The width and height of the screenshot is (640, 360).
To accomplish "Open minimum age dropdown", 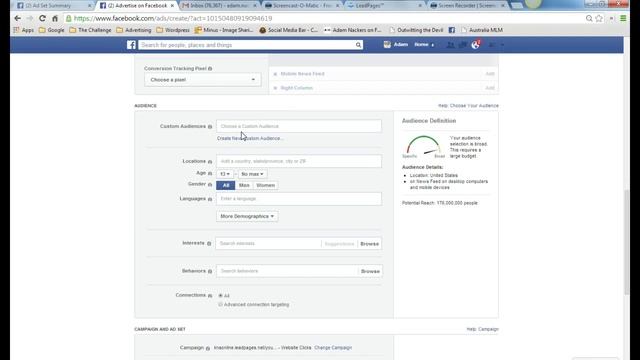I will point(224,174).
